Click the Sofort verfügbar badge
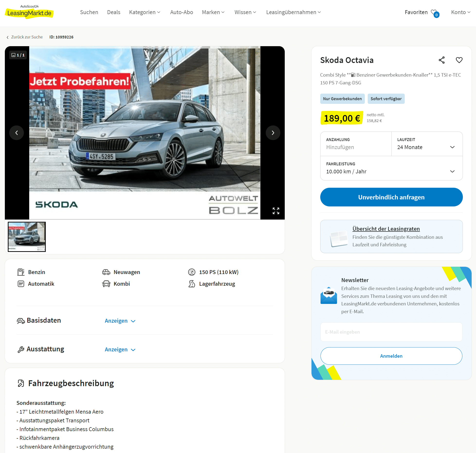The height and width of the screenshot is (453, 476). (386, 99)
